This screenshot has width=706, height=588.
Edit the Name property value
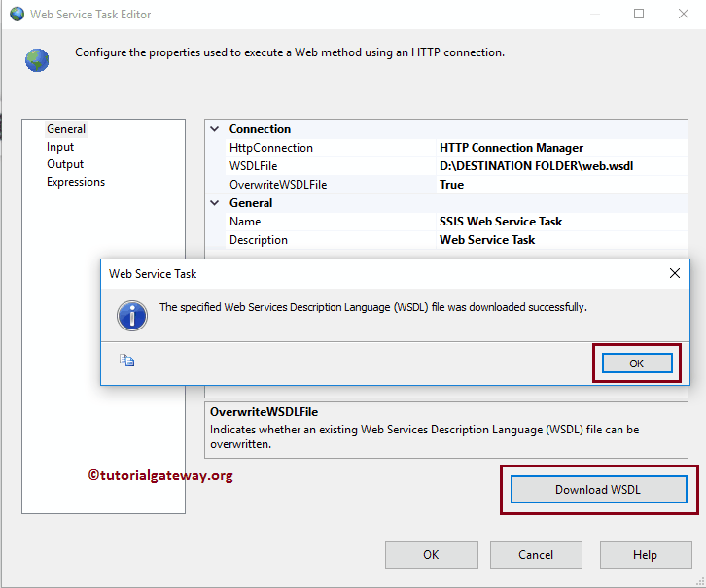point(501,222)
